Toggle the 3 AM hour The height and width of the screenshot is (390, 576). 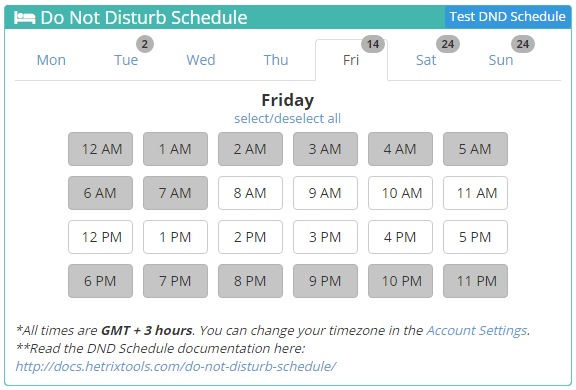(325, 149)
